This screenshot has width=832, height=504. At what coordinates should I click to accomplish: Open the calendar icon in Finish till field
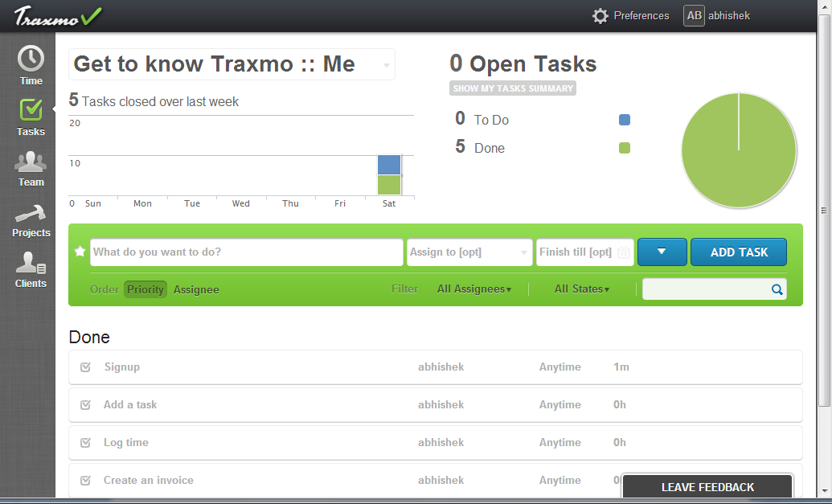tap(624, 252)
